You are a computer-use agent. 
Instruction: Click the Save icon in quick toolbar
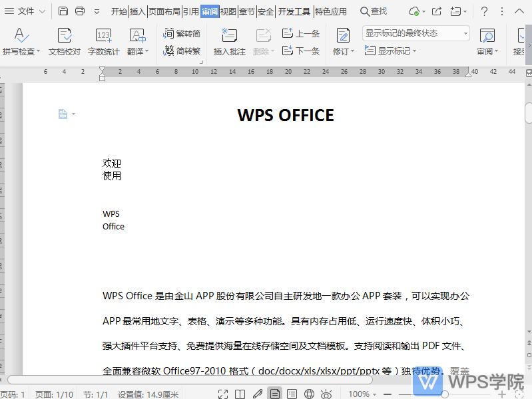[x=63, y=11]
